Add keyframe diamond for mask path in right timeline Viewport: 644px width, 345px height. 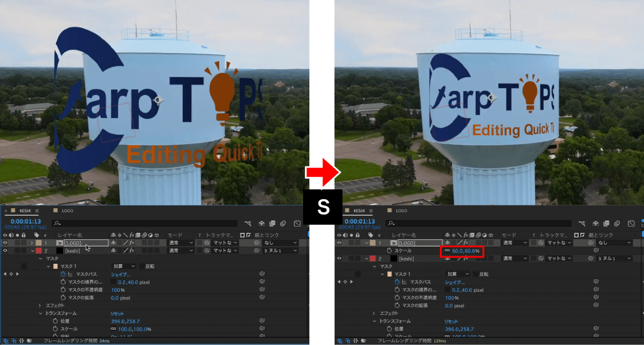pyautogui.click(x=345, y=282)
